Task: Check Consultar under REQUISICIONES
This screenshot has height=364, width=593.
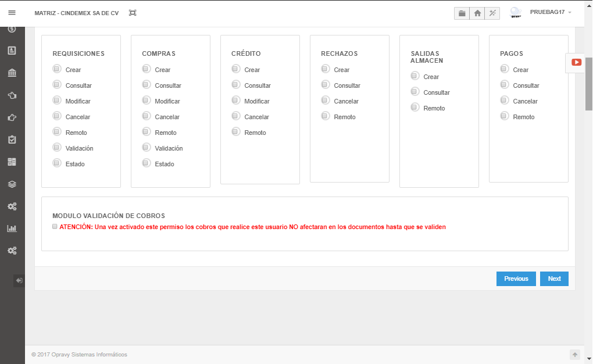Action: (57, 84)
